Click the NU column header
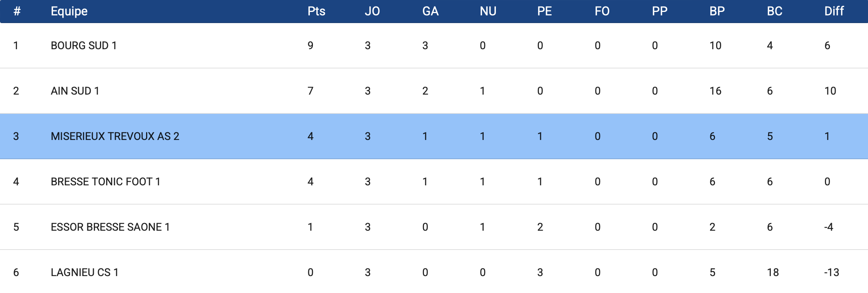Screen dimensions: 868x293 pyautogui.click(x=488, y=11)
